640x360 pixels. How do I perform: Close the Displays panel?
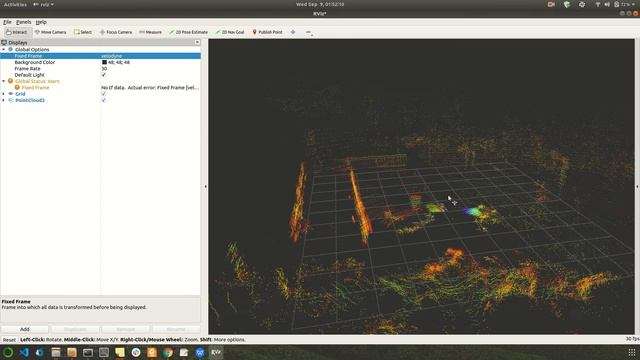pos(197,42)
